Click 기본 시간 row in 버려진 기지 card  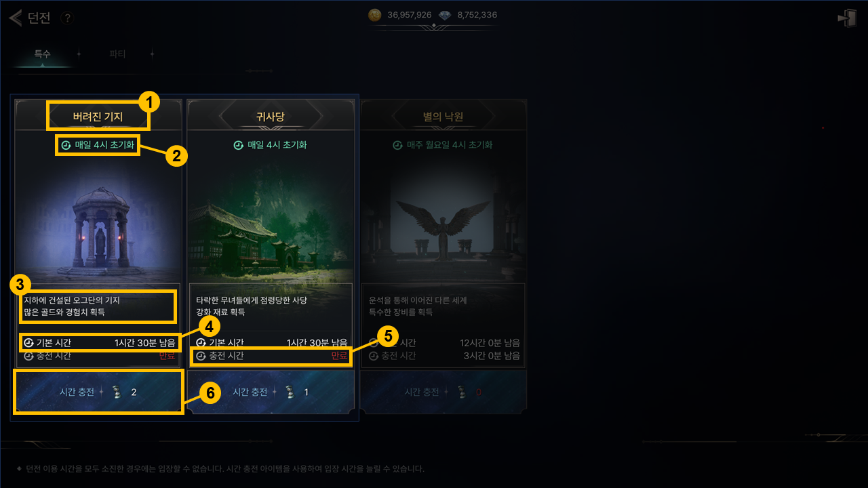coord(99,342)
